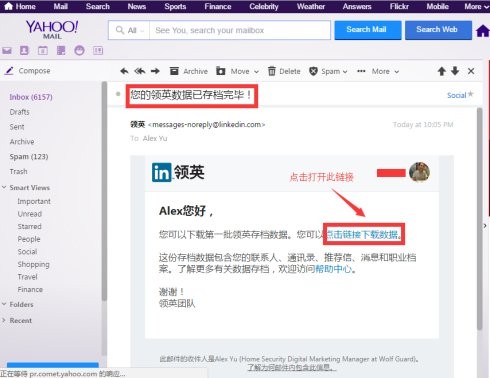Open the Spam (123) folder
The width and height of the screenshot is (490, 378).
coord(29,157)
